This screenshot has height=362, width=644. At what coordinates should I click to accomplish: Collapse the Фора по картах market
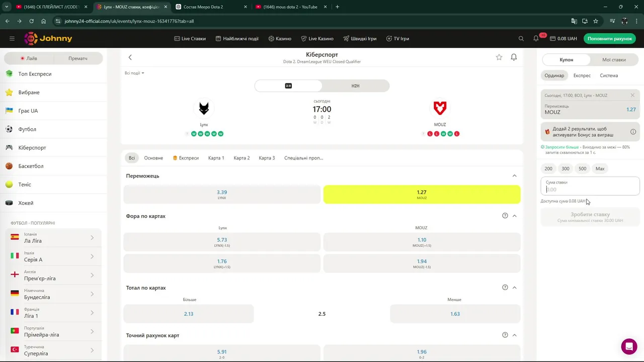[514, 216]
